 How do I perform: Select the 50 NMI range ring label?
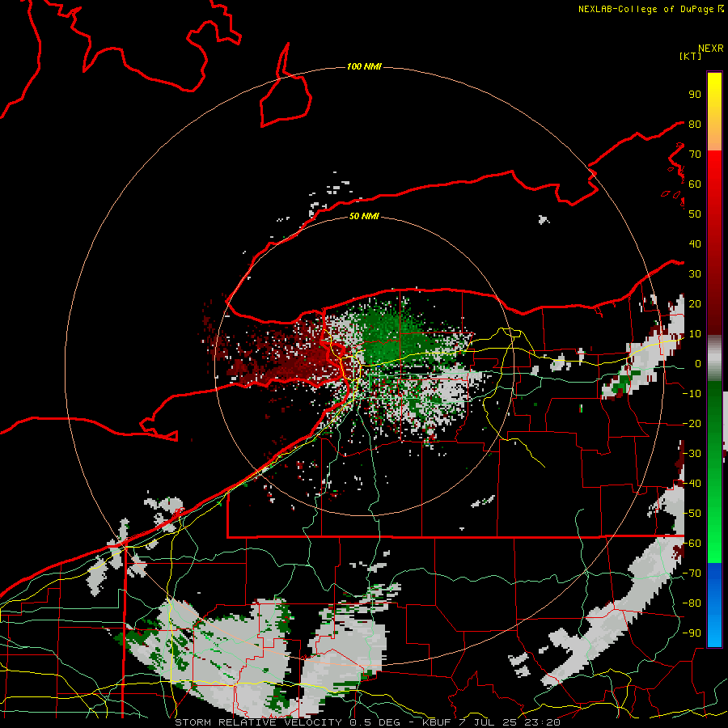pos(364,216)
